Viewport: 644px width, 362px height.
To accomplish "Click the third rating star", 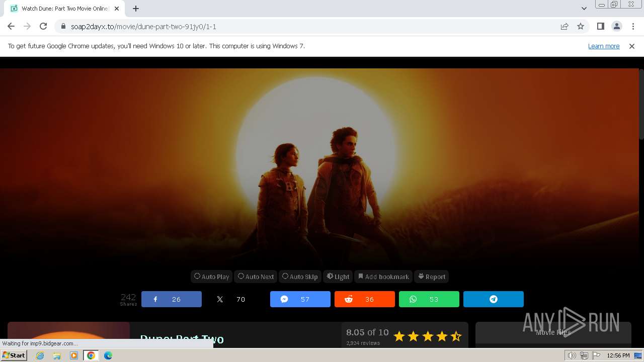I will pos(428,336).
